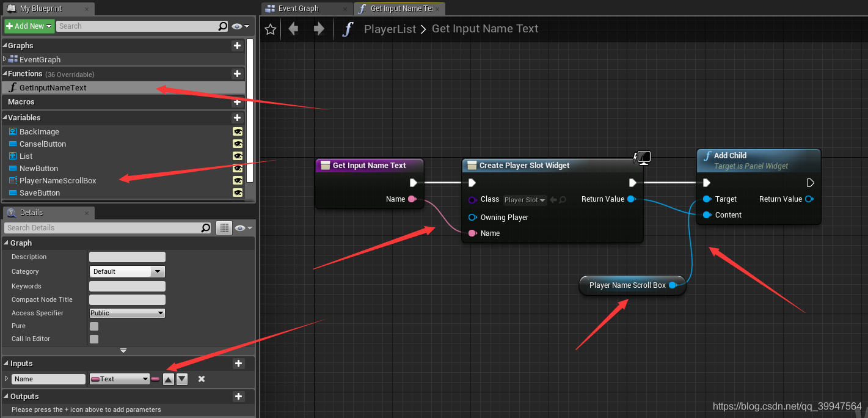This screenshot has width=868, height=418.
Task: Expand the Name input parameter row
Action: (7, 379)
